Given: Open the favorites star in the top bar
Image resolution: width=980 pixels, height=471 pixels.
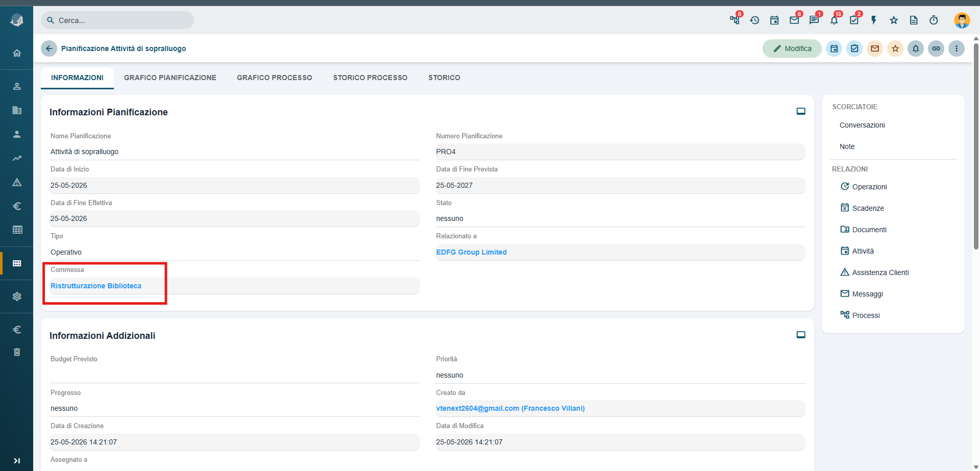Looking at the screenshot, I should tap(894, 20).
